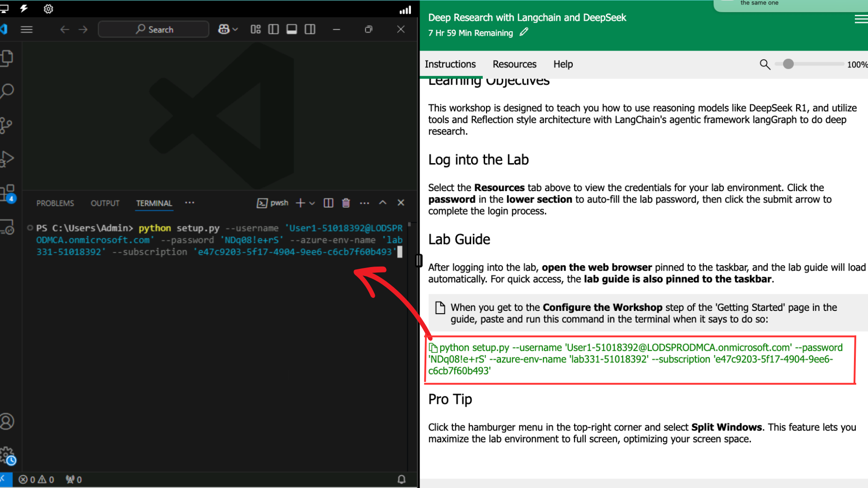
Task: Open the VS Code hamburger menu
Action: pos(27,29)
